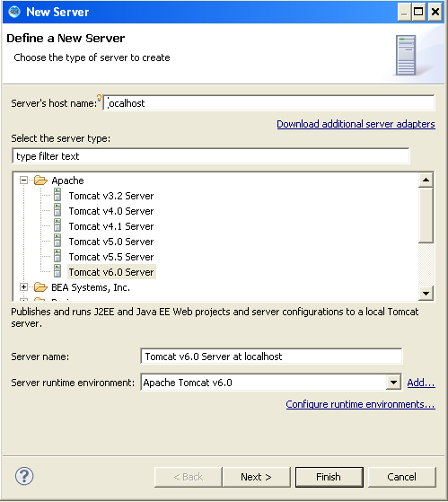Open Configure runtime environments link
Viewport: 448px width, 502px height.
360,404
